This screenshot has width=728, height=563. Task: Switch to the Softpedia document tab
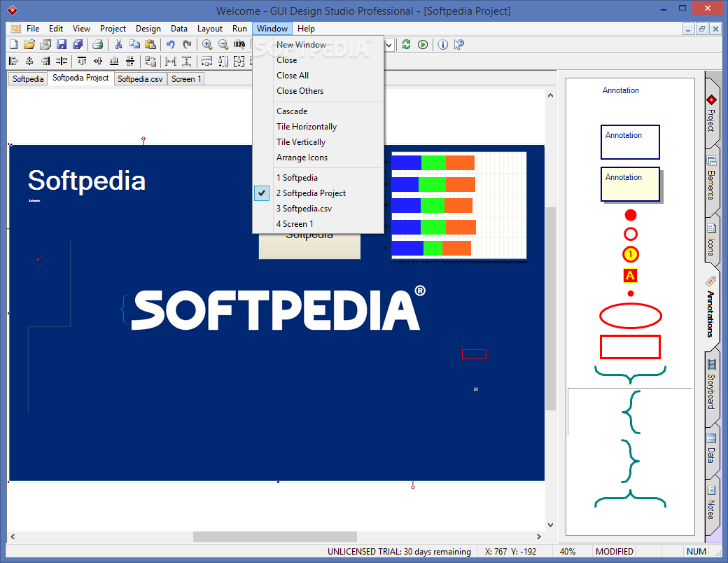coord(28,79)
